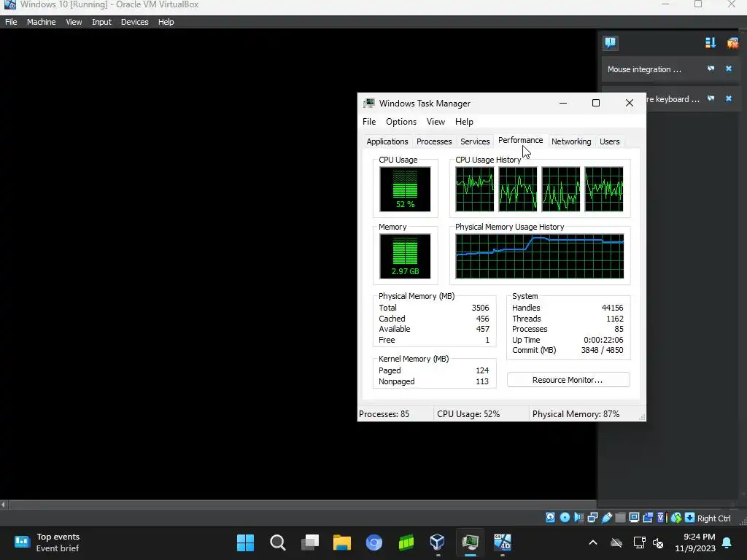Click the mouse integration status icon
The image size is (747, 560).
click(x=676, y=518)
